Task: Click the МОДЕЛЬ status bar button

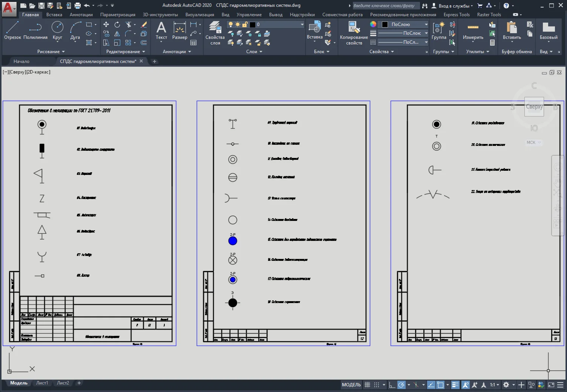Action: 351,385
